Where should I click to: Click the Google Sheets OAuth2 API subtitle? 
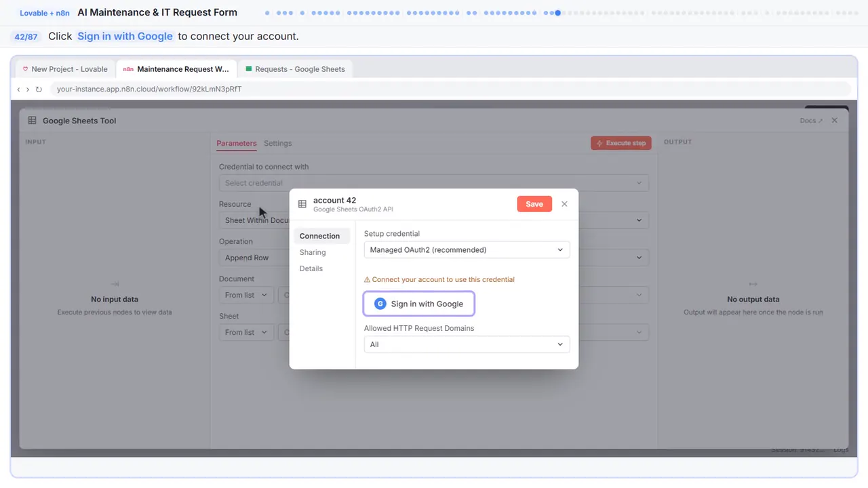[x=353, y=209]
